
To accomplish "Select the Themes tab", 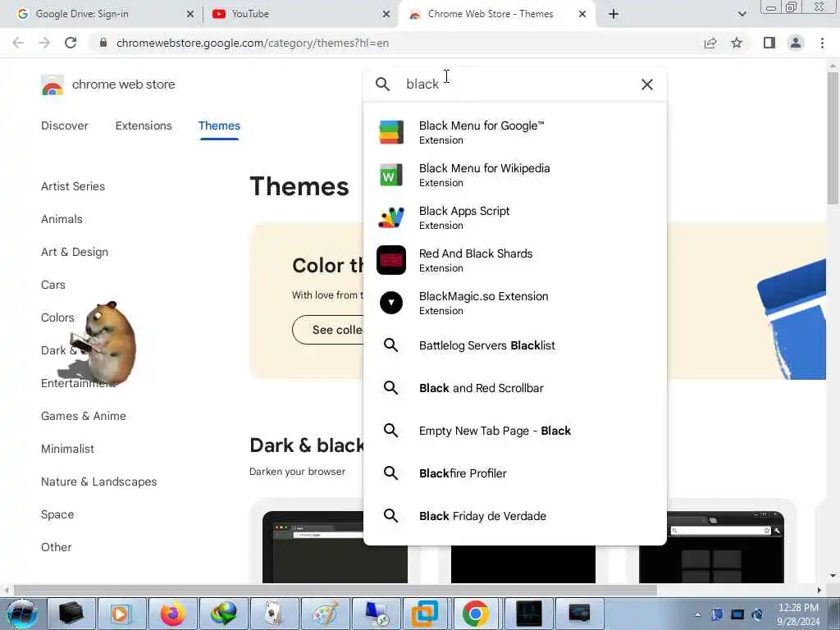I will (x=219, y=126).
